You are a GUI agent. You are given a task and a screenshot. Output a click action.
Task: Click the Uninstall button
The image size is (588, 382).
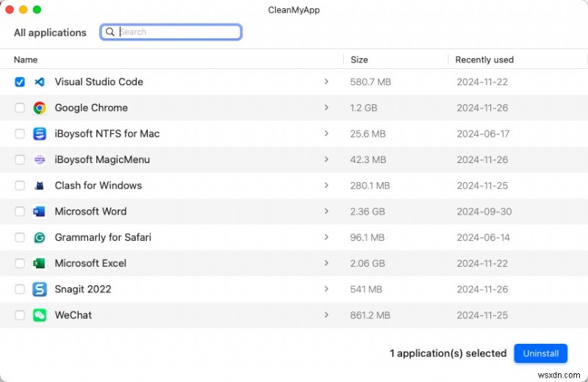tap(540, 353)
